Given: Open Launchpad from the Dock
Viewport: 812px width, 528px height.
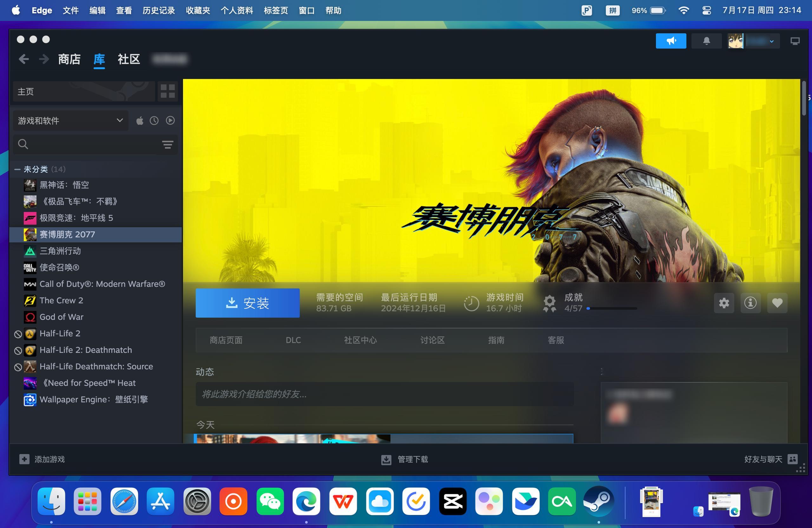Looking at the screenshot, I should [87, 501].
